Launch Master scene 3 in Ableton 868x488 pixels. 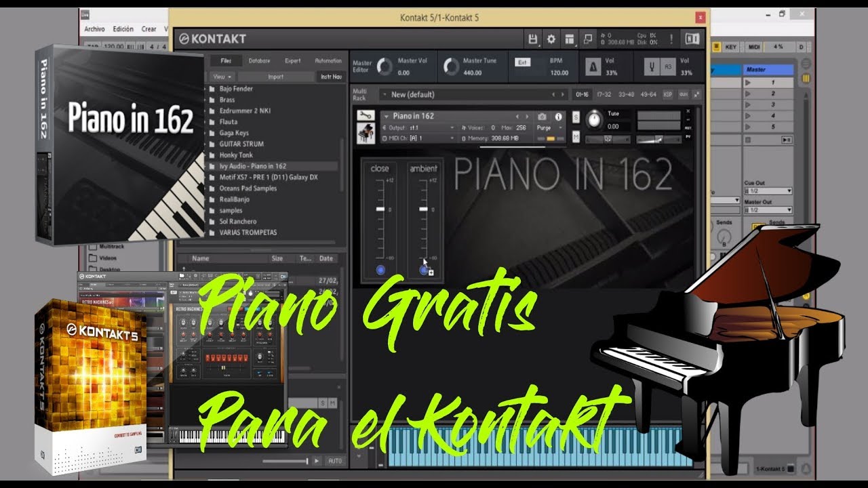(748, 104)
